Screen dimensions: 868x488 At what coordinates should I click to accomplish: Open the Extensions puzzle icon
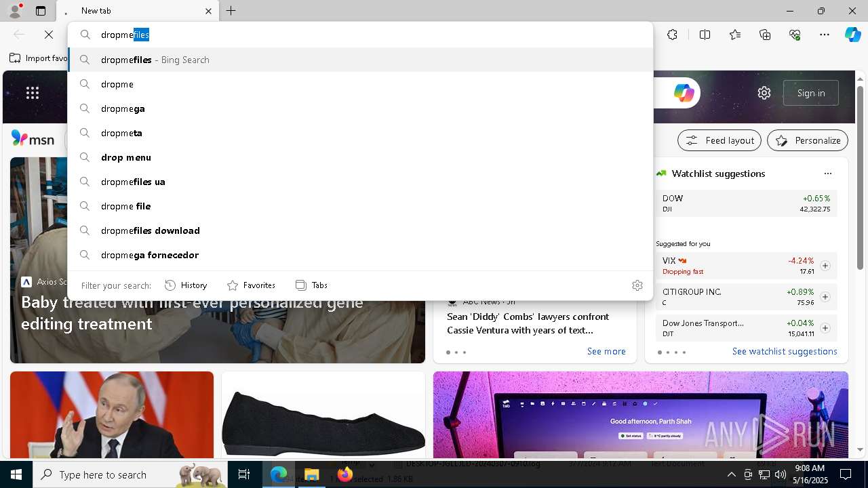click(672, 35)
